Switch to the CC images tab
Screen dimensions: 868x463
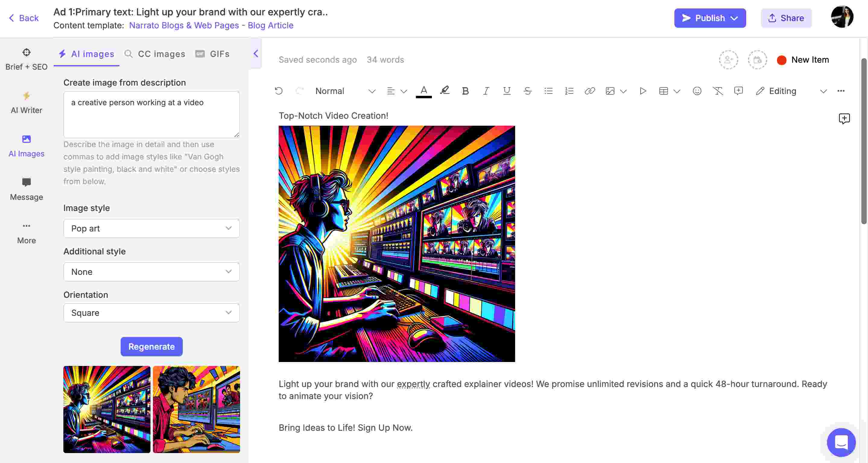point(155,54)
